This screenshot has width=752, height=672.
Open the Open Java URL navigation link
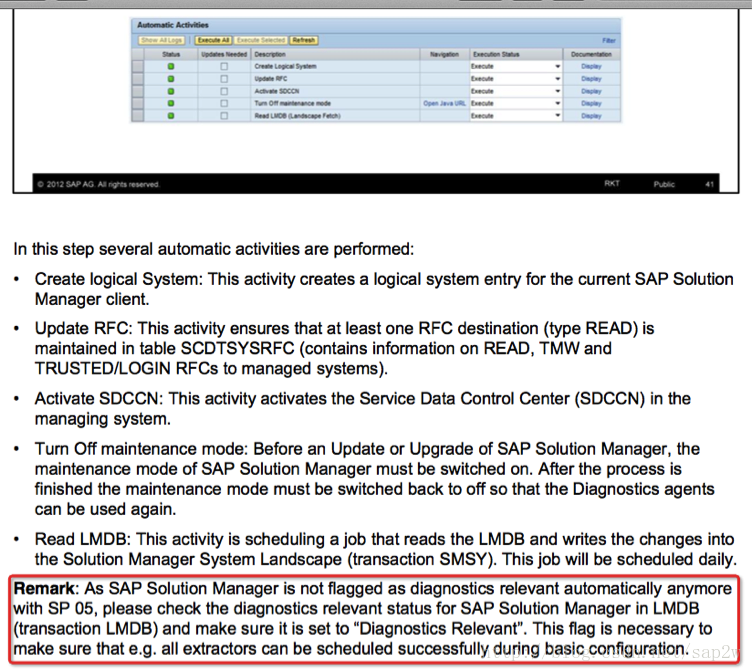(x=444, y=103)
